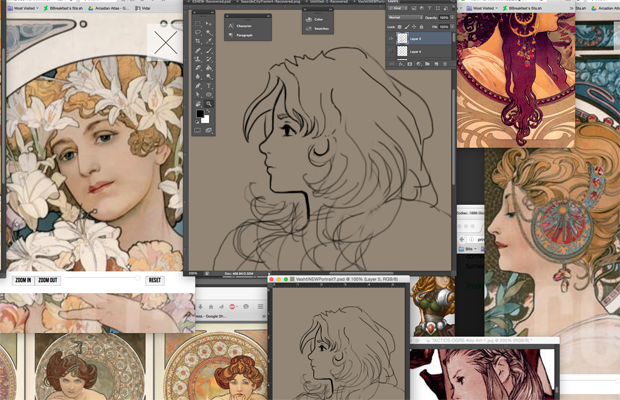This screenshot has height=400, width=620.
Task: Create a new layer group
Action: coord(427,64)
